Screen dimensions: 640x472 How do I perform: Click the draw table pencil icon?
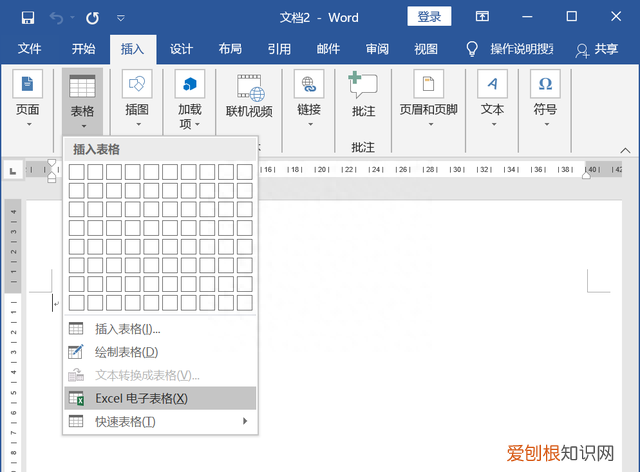pyautogui.click(x=76, y=352)
